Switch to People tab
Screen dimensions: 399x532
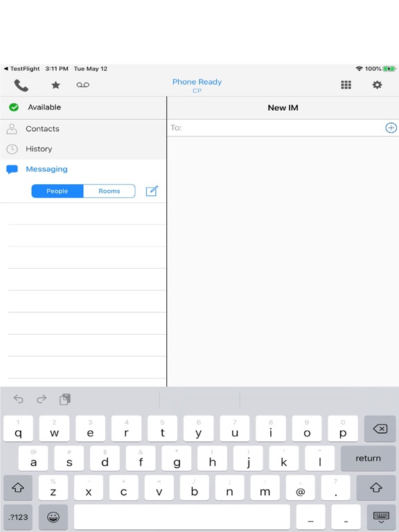[x=57, y=191]
